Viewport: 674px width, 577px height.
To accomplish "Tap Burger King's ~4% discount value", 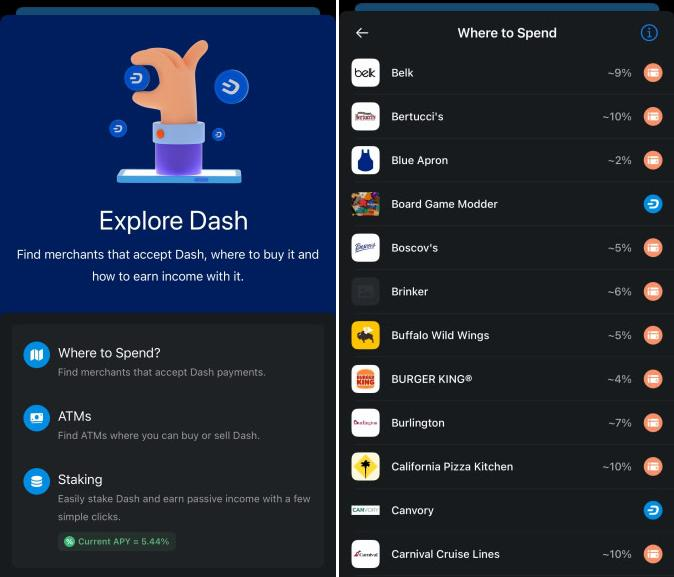I will (x=619, y=379).
